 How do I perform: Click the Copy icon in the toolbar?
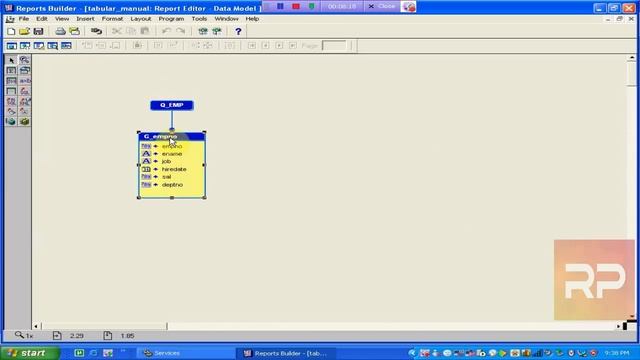pos(131,31)
